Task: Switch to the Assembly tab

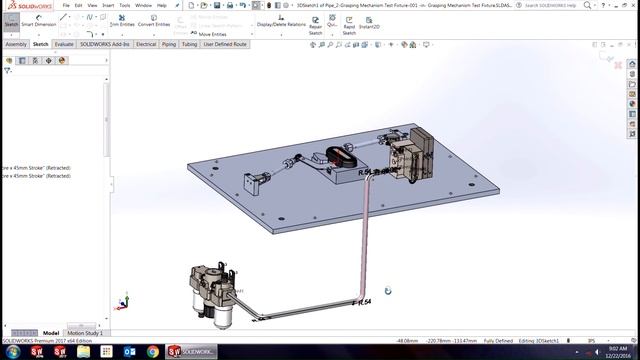Action: click(16, 44)
